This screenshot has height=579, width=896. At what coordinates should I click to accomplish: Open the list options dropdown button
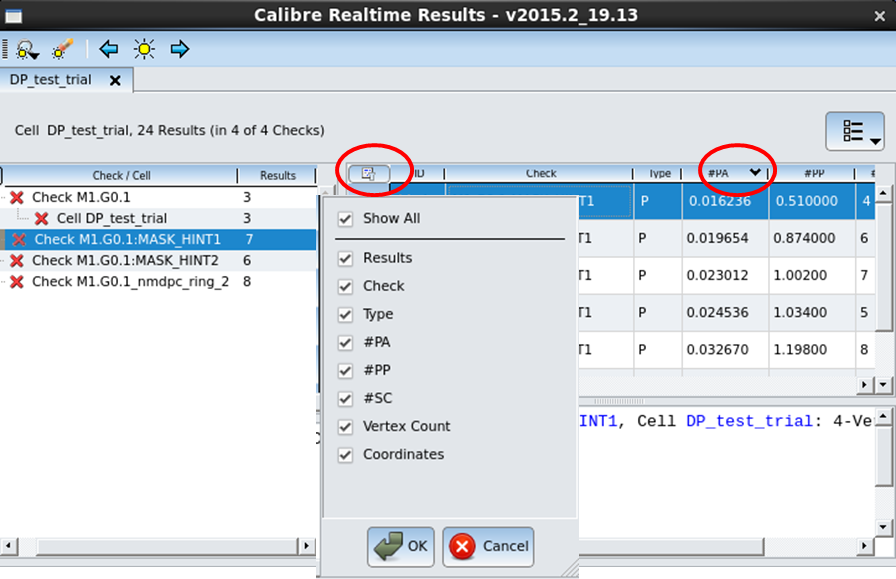[855, 131]
